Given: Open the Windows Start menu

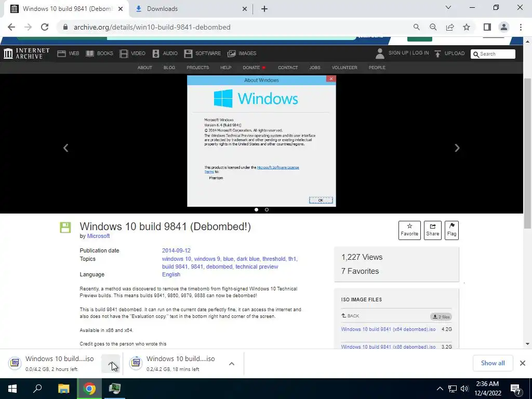Looking at the screenshot, I should (12, 389).
